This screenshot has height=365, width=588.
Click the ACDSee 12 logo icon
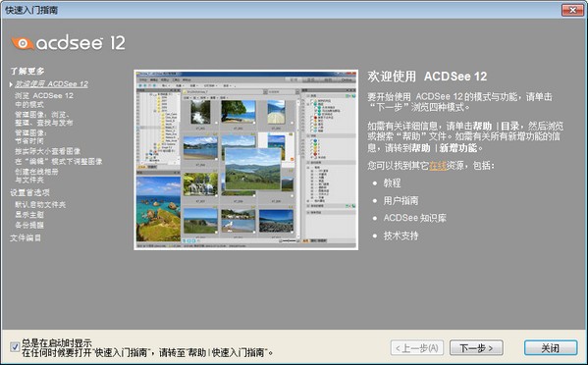pos(23,43)
